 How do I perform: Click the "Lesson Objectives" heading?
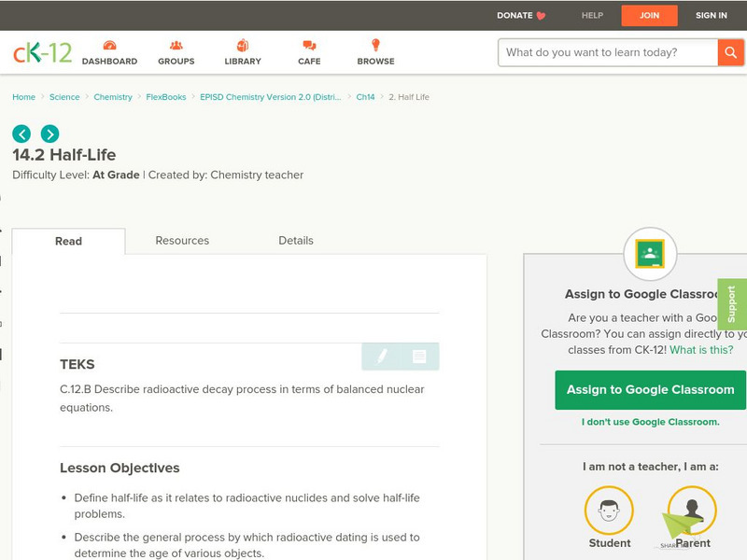[x=120, y=469]
